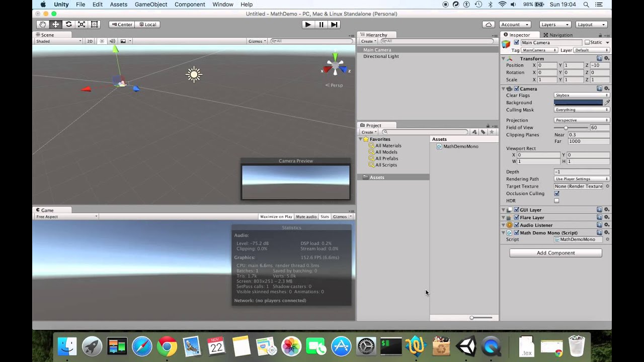Open the Layers dropdown in toolbar
The height and width of the screenshot is (362, 644).
555,24
